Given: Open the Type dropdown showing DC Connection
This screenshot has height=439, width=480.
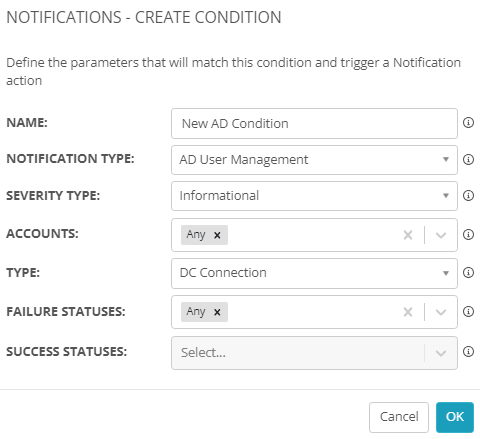Looking at the screenshot, I should tap(314, 273).
